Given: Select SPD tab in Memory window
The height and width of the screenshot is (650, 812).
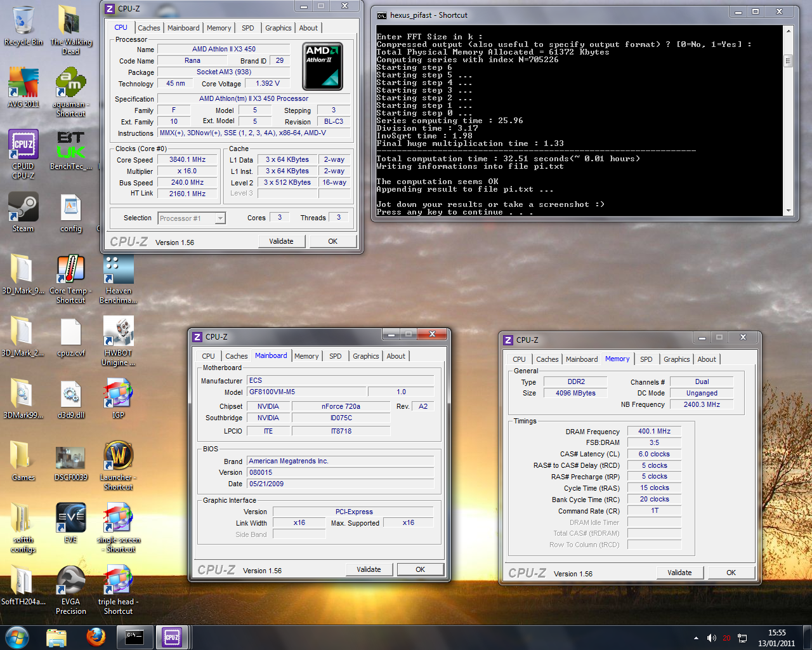Looking at the screenshot, I should tap(646, 359).
